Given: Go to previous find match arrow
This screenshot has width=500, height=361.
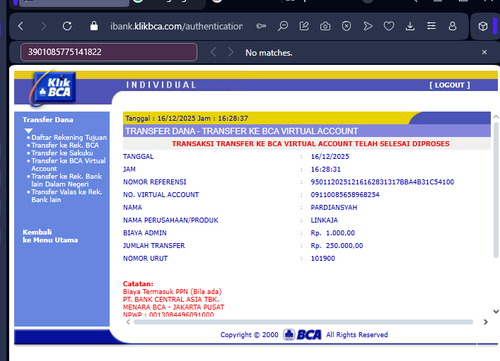Looking at the screenshot, I should 214,52.
